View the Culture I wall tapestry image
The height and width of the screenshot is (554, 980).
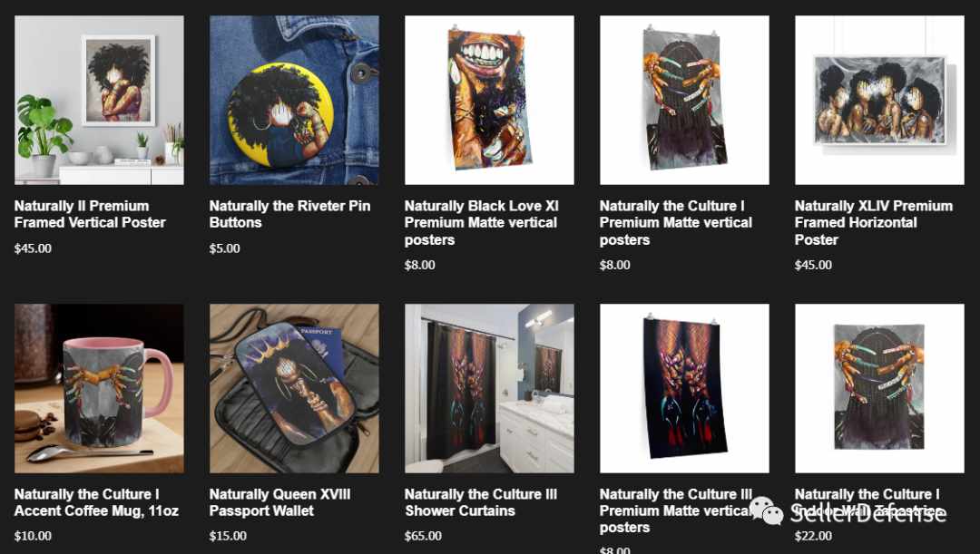pos(879,388)
